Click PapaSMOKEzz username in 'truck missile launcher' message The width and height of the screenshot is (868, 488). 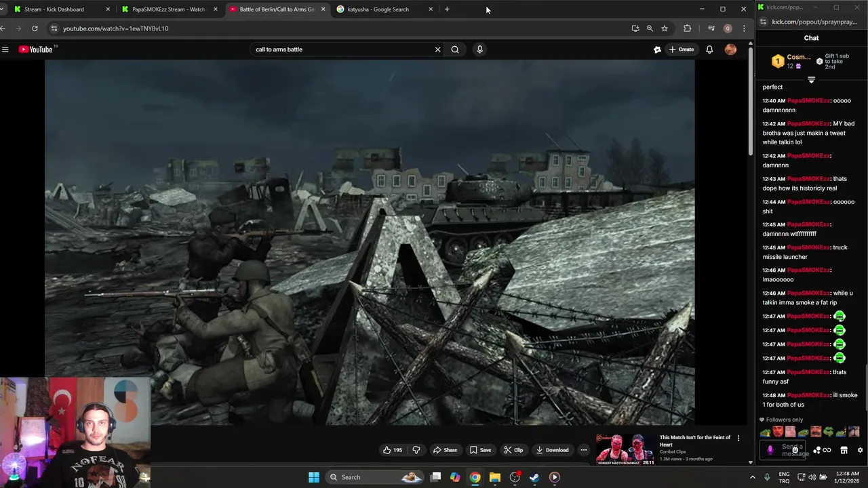coord(808,247)
